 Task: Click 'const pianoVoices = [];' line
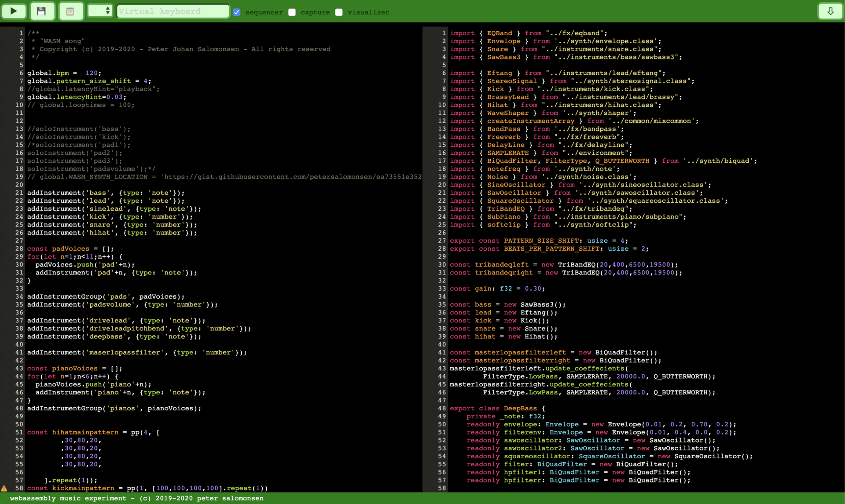tap(75, 369)
